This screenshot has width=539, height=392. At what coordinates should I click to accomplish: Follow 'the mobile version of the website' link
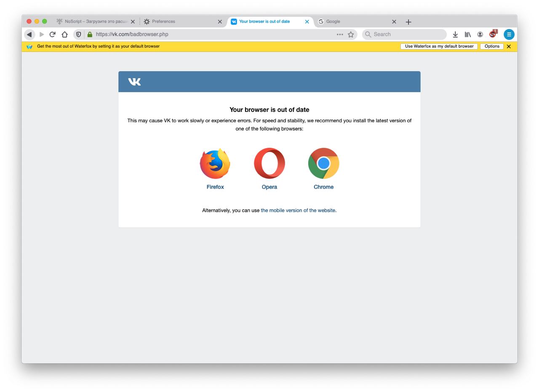point(298,210)
